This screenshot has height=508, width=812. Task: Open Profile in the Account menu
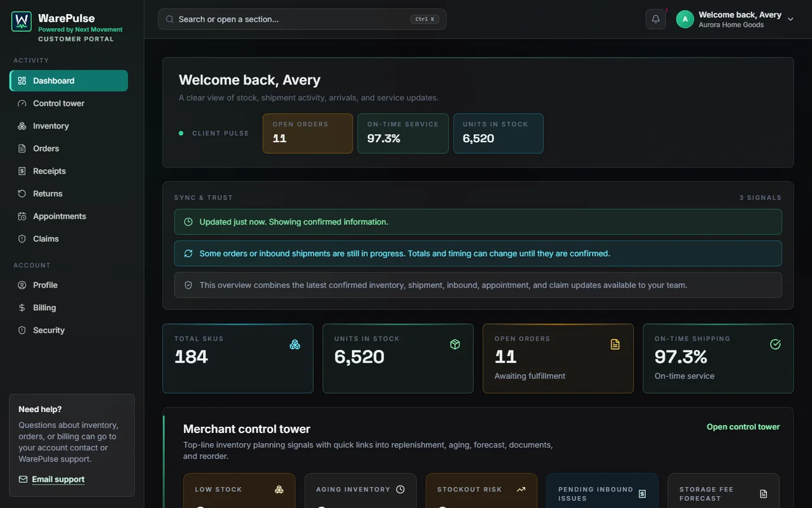click(x=69, y=285)
